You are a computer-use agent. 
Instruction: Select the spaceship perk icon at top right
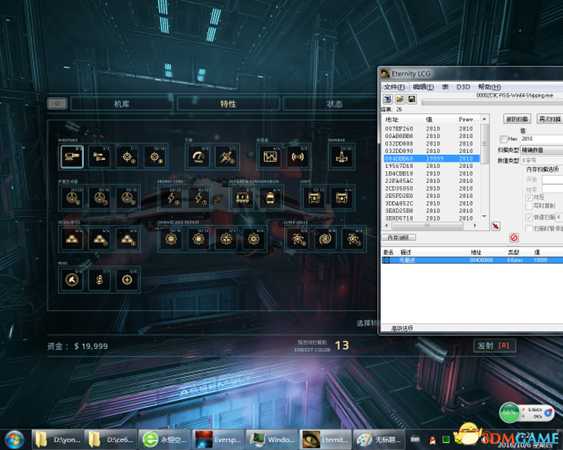click(x=341, y=157)
